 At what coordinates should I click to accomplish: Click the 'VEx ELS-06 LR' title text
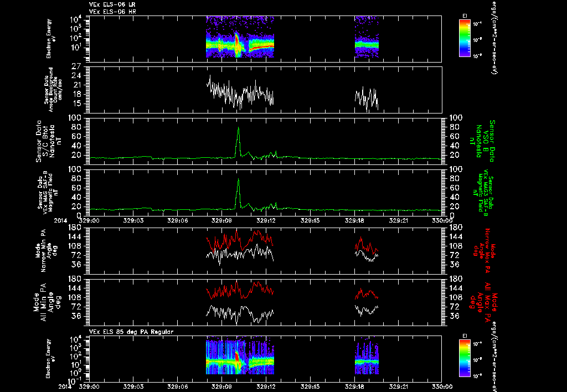(112, 4)
